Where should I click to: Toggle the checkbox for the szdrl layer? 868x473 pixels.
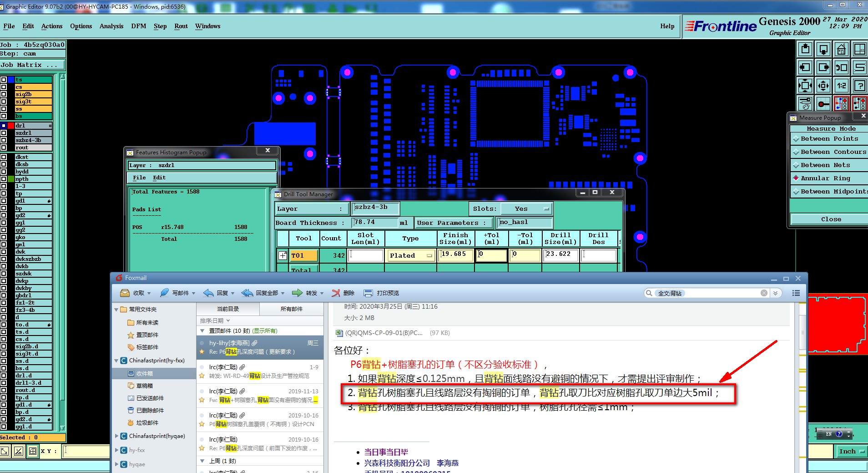tap(4, 133)
